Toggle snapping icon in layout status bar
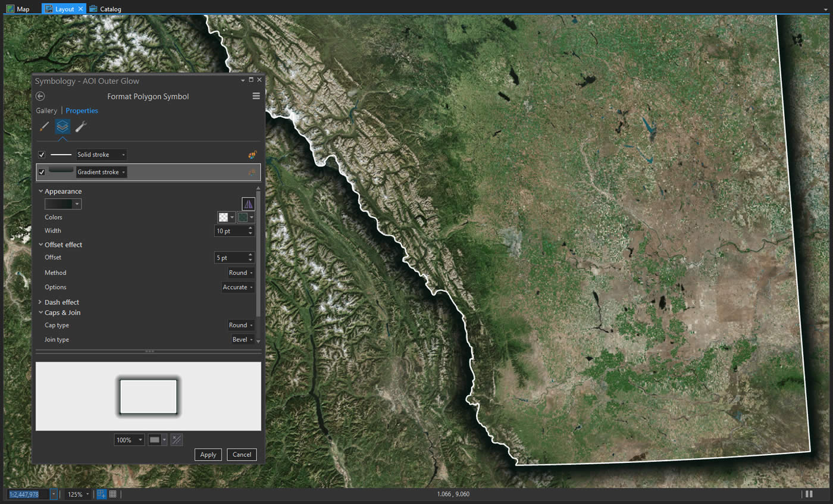This screenshot has width=833, height=504. tap(101, 494)
